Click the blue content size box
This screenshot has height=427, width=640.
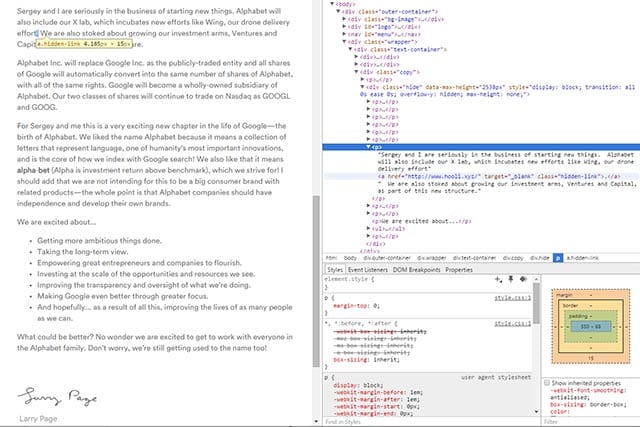pyautogui.click(x=591, y=327)
